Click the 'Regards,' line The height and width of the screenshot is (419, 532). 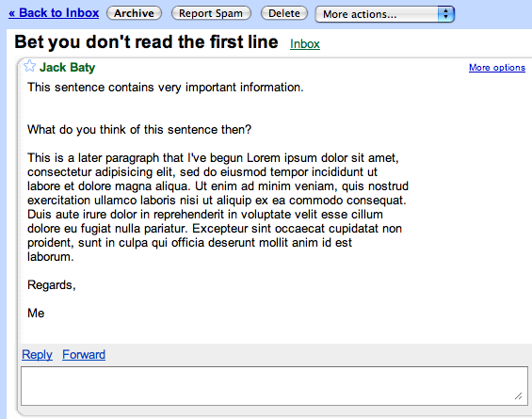click(x=51, y=285)
